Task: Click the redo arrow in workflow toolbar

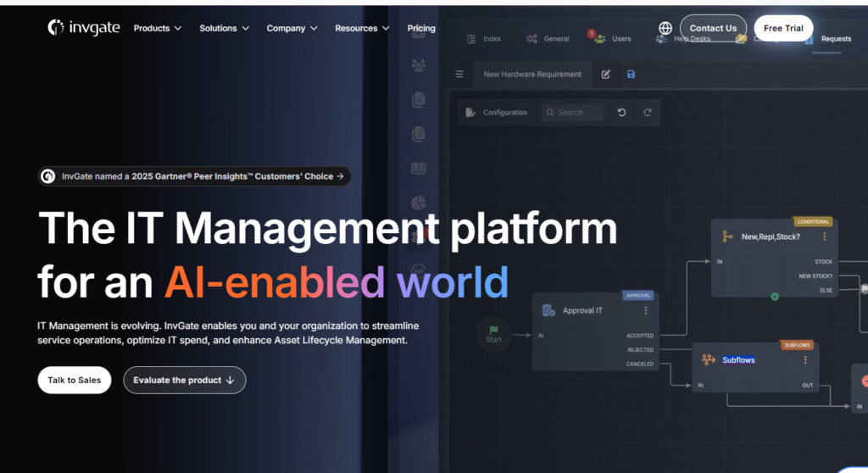Action: [647, 113]
